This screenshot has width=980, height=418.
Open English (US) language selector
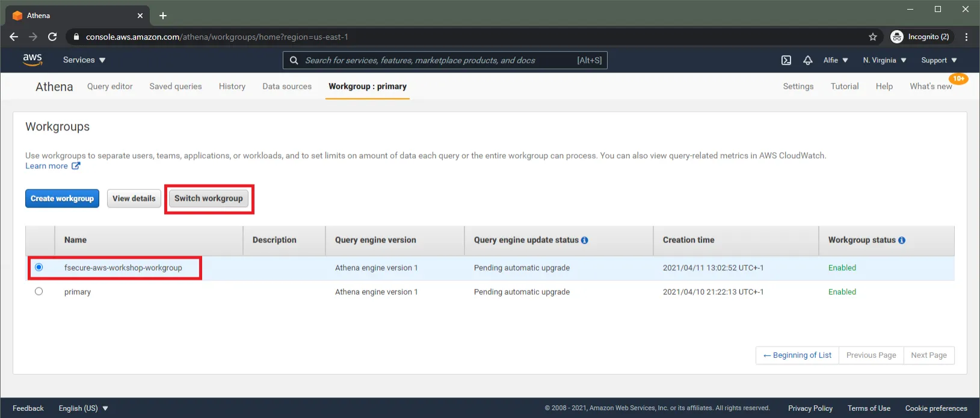(84, 408)
